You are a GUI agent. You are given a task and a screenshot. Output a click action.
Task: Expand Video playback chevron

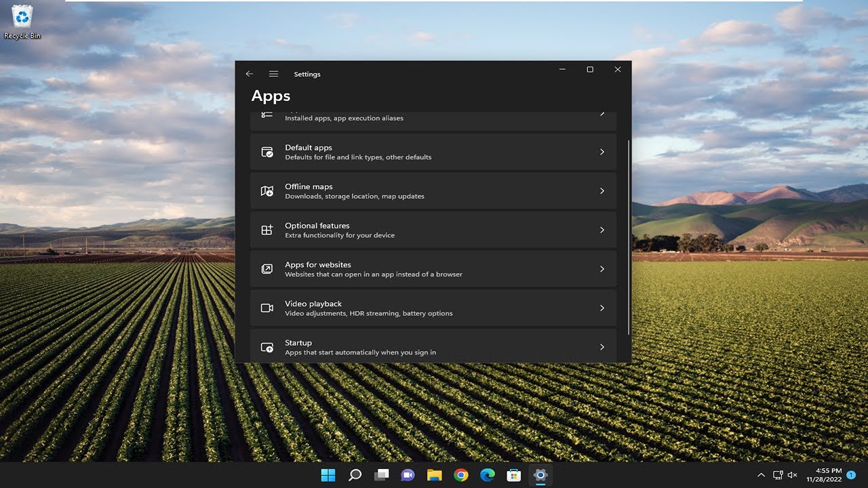click(x=601, y=308)
